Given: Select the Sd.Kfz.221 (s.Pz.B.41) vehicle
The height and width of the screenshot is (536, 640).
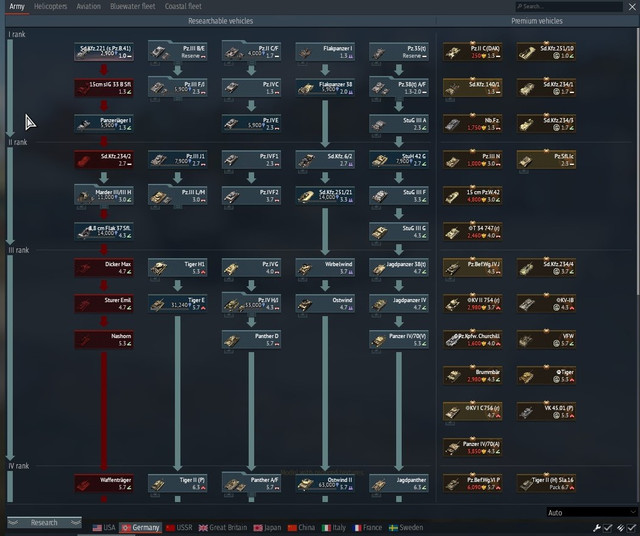Looking at the screenshot, I should [x=104, y=52].
